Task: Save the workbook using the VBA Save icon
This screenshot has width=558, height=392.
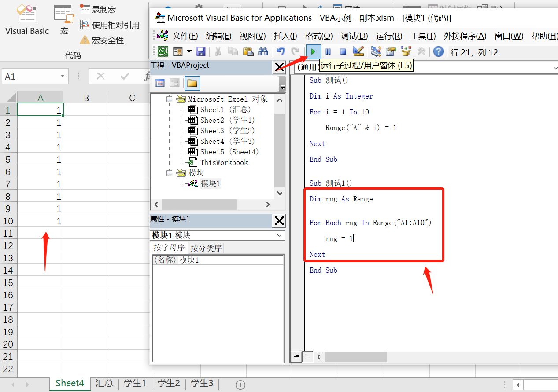Action: pos(201,51)
